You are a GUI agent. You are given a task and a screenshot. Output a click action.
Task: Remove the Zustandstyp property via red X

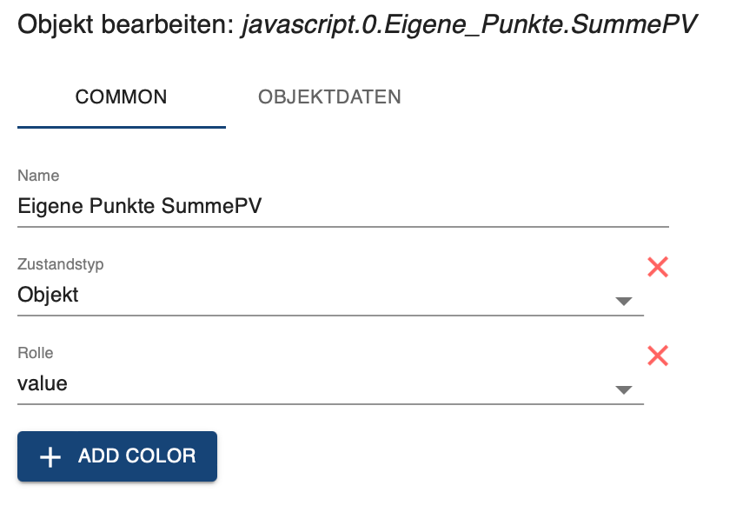[658, 267]
